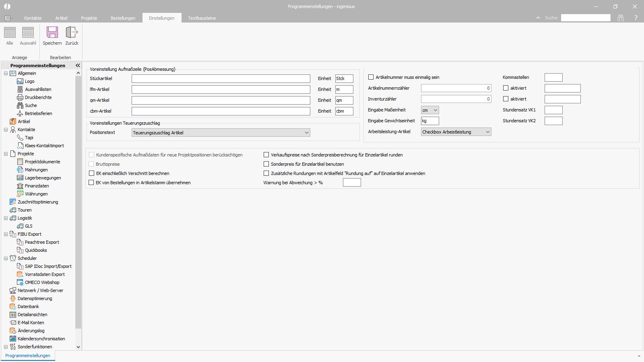Open the Positionstext Teuerungszuschlag dropdown
Viewport: 644px width, 362px height.
point(221,132)
